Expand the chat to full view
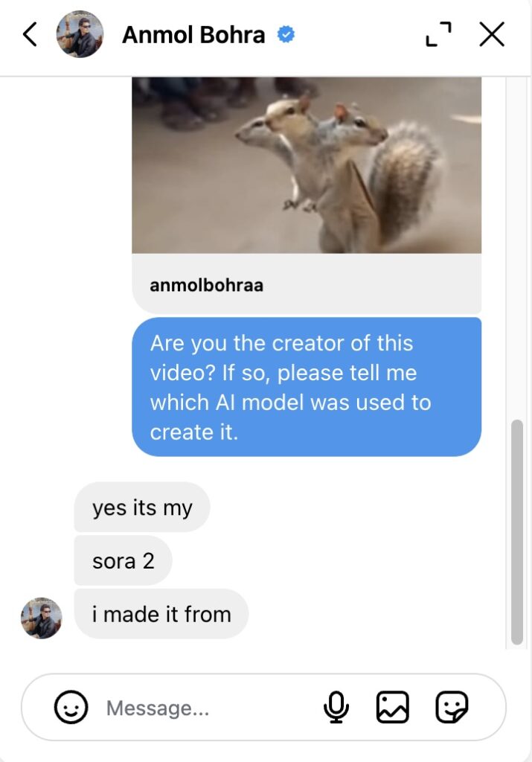The image size is (532, 762). [438, 34]
